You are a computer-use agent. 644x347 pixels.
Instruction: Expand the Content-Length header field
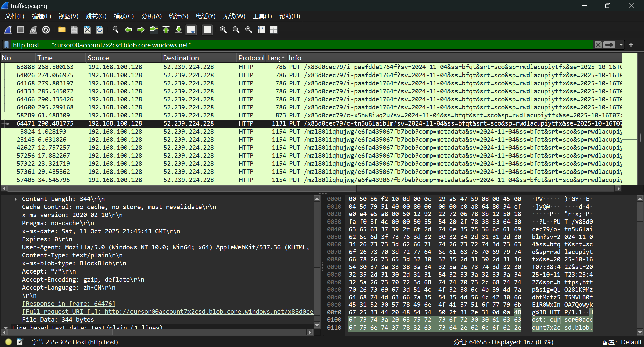(x=16, y=199)
